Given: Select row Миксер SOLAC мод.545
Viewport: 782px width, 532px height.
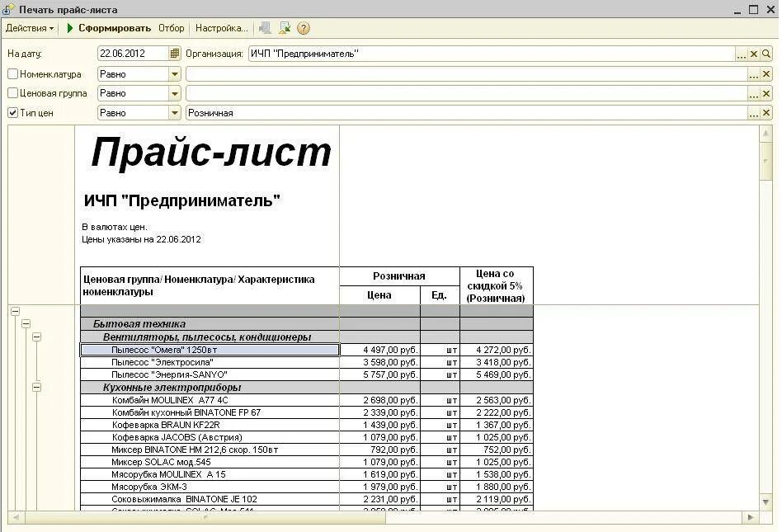Looking at the screenshot, I should click(210, 462).
